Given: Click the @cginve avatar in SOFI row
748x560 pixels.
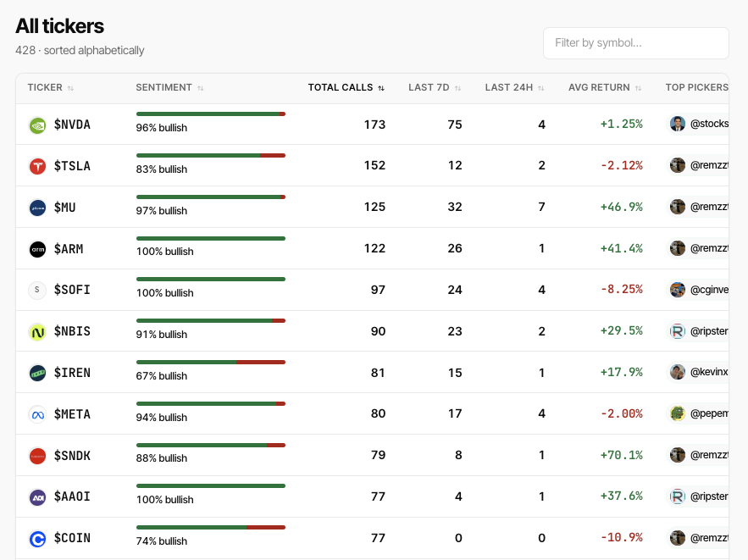Looking at the screenshot, I should pos(678,290).
